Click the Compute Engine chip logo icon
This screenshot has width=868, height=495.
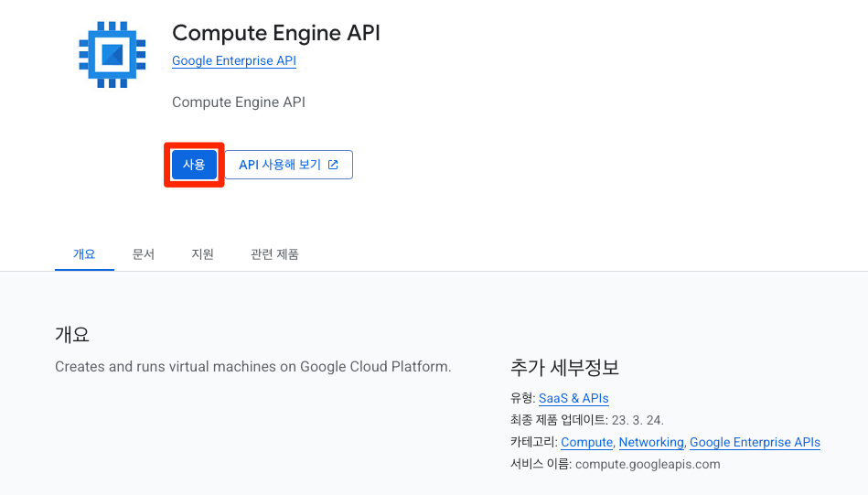click(x=113, y=54)
